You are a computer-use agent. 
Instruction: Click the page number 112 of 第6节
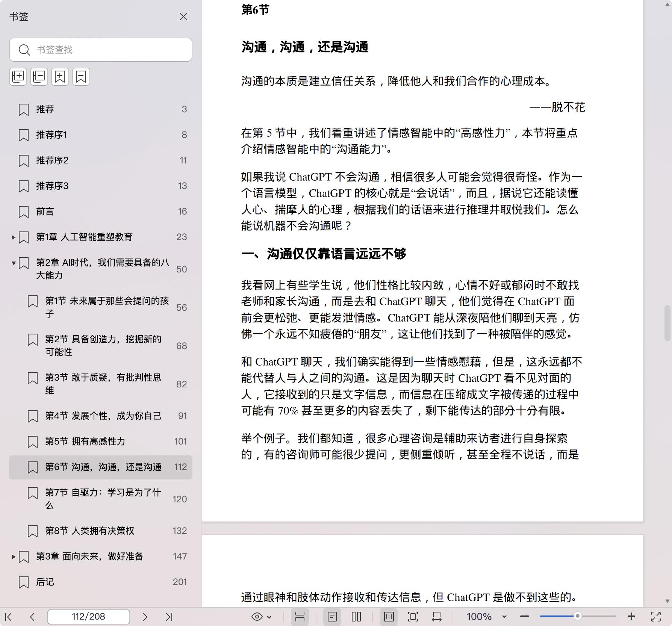coord(181,467)
